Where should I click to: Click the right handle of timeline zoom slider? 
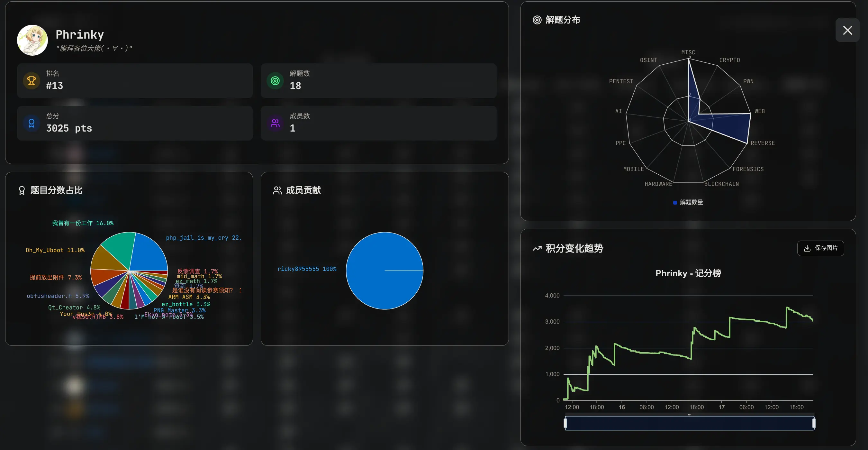coord(814,423)
